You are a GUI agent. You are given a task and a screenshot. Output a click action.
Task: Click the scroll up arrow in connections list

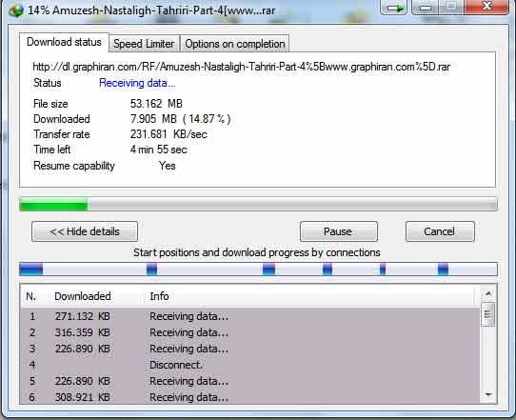(488, 293)
